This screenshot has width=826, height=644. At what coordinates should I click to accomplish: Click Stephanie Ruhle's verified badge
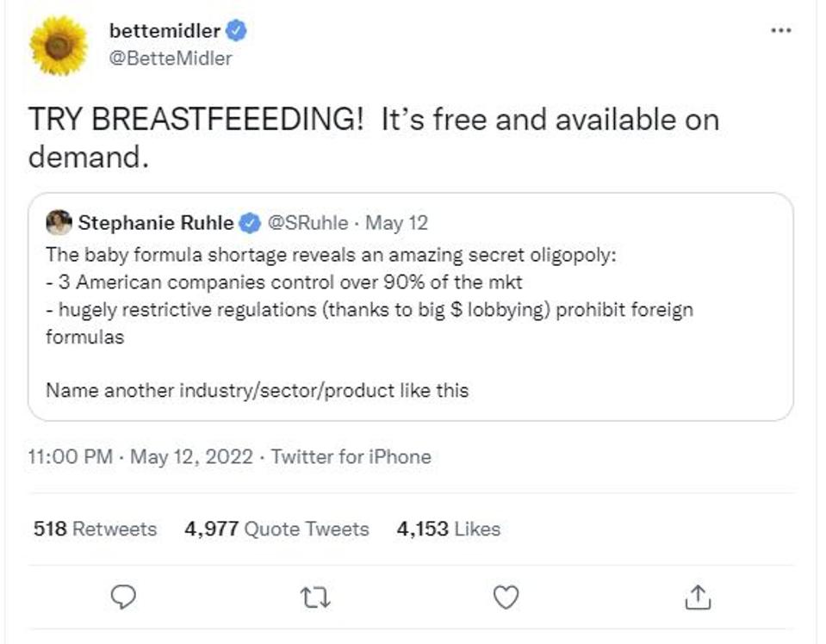250,224
